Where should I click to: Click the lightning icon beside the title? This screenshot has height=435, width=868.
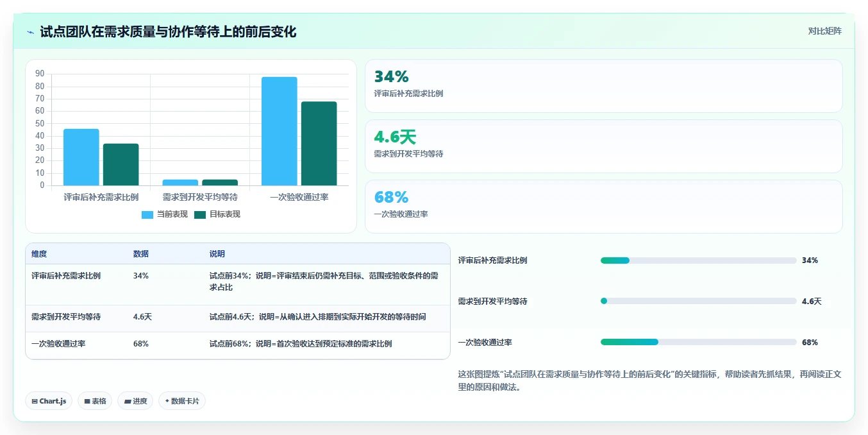31,31
